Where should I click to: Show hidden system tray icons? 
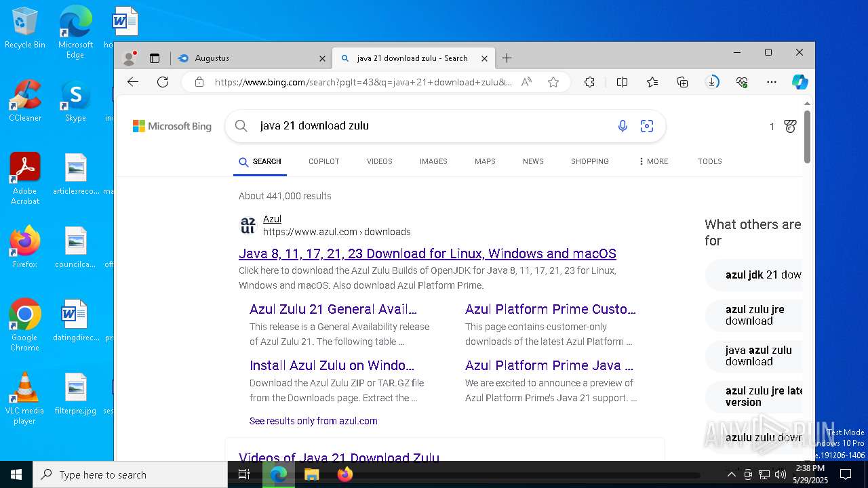[x=731, y=474]
